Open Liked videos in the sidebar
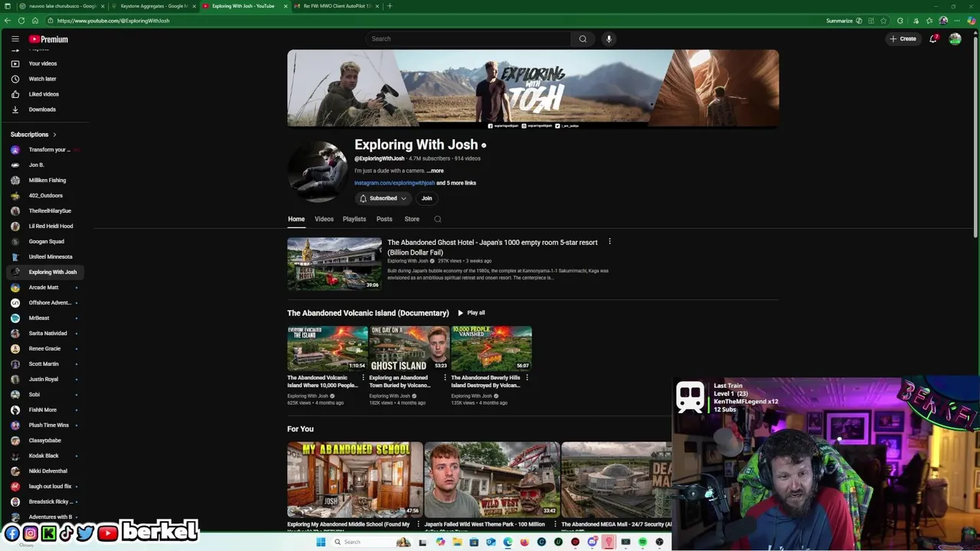Image resolution: width=980 pixels, height=551 pixels. click(x=44, y=94)
